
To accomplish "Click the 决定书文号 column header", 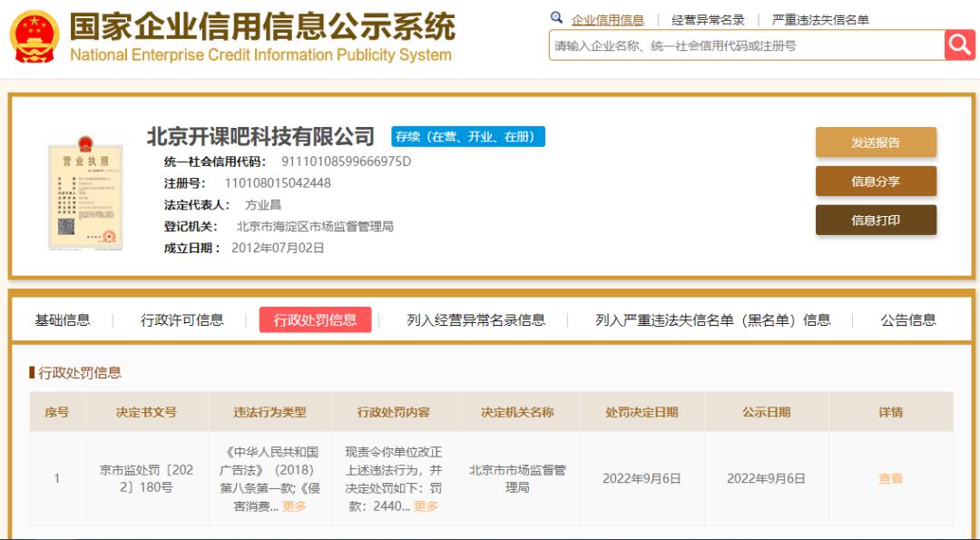I will point(146,413).
